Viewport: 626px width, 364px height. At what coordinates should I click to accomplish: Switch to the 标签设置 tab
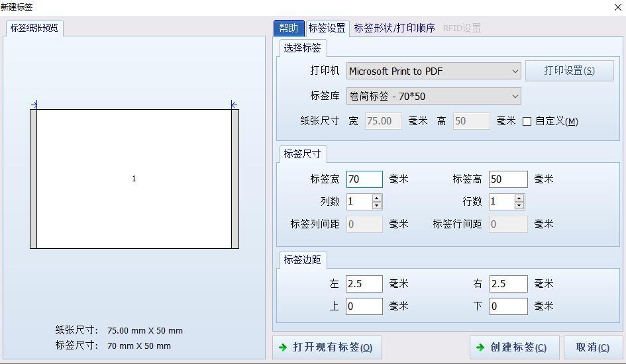point(327,28)
